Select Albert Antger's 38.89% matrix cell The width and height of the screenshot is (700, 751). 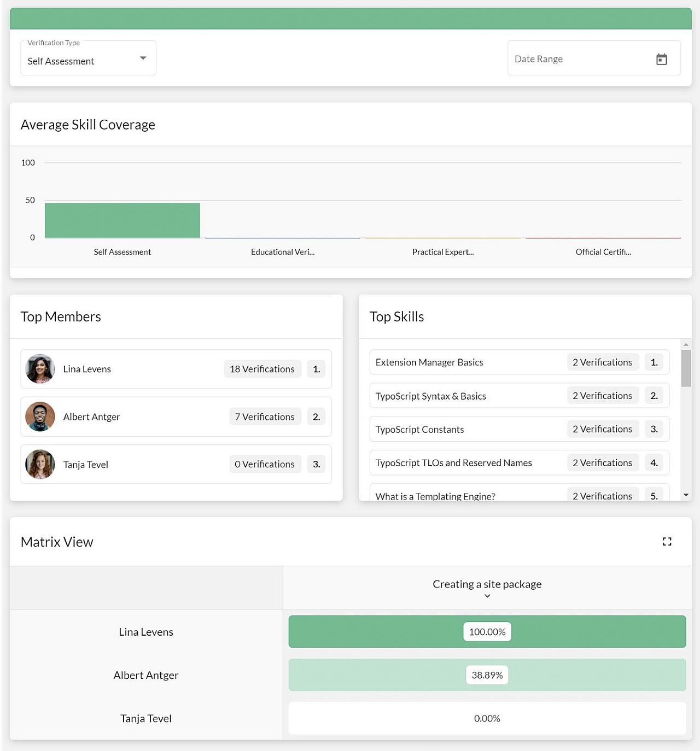click(x=487, y=675)
